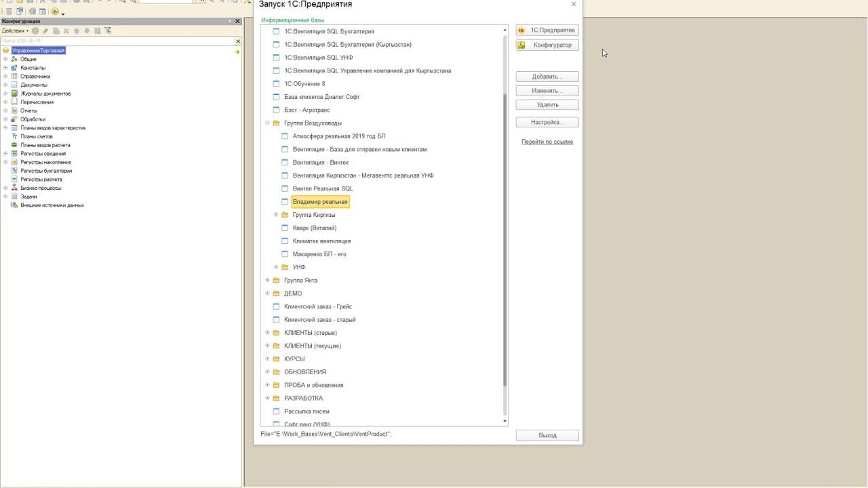Viewport: 868px width, 488px height.
Task: Expand the Общие node in configuration tree
Action: [x=5, y=59]
